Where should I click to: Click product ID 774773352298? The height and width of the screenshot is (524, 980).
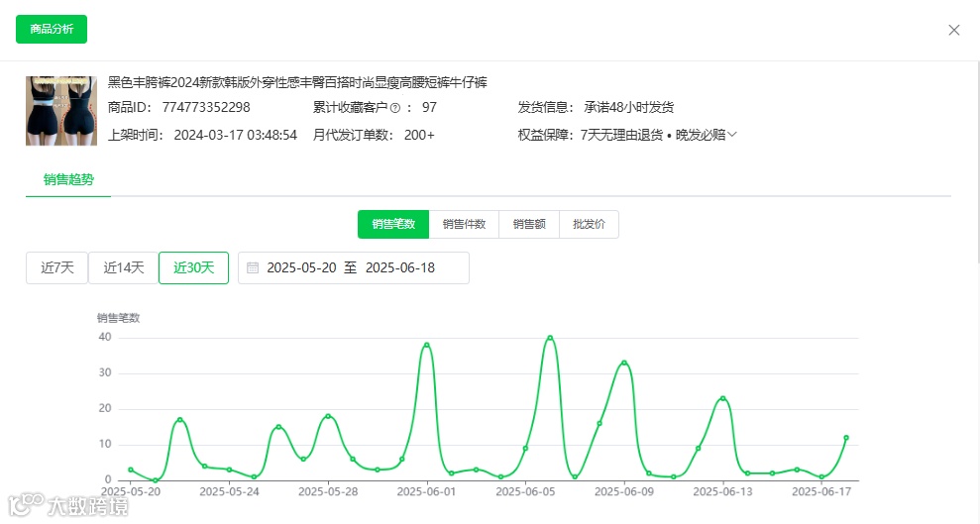(206, 107)
